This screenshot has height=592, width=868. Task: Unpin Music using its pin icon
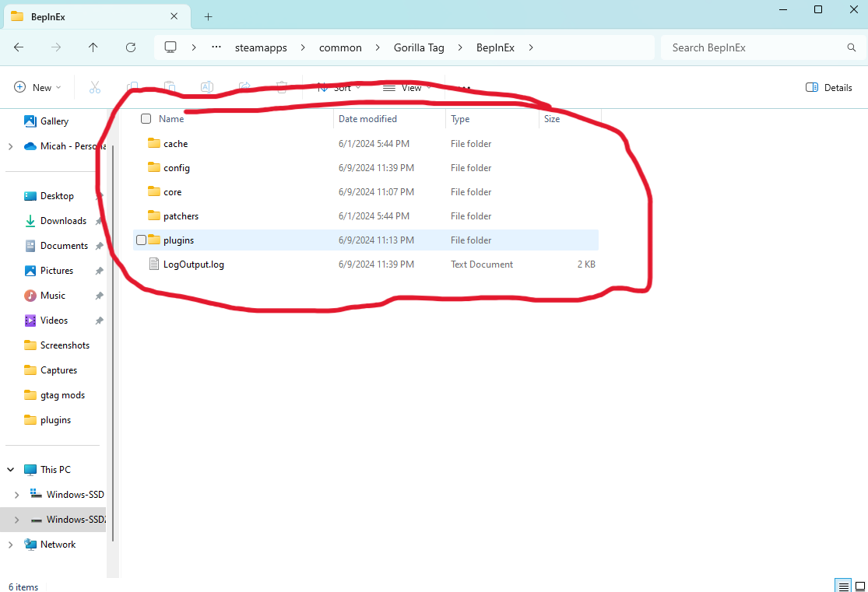(x=99, y=296)
